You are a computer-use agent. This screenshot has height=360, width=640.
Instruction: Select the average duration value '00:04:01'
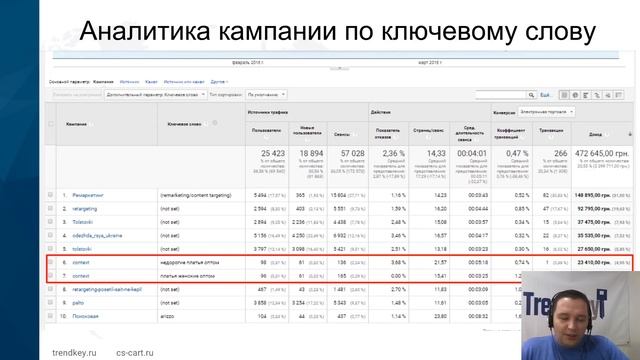(x=472, y=153)
